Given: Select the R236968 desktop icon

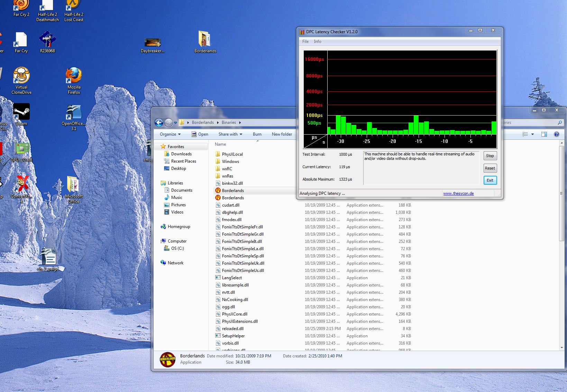Looking at the screenshot, I should point(47,42).
